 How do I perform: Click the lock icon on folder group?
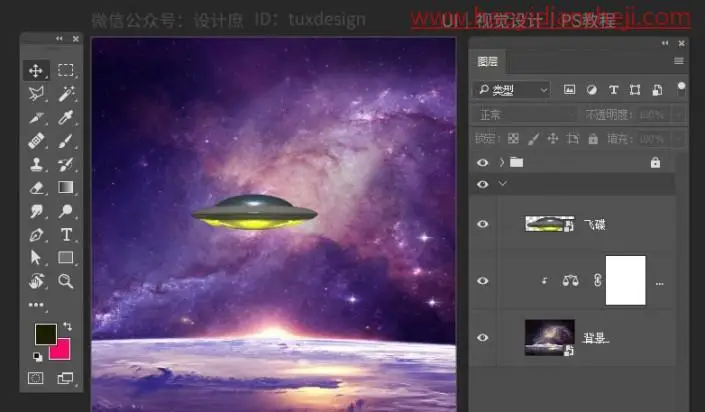click(x=656, y=162)
